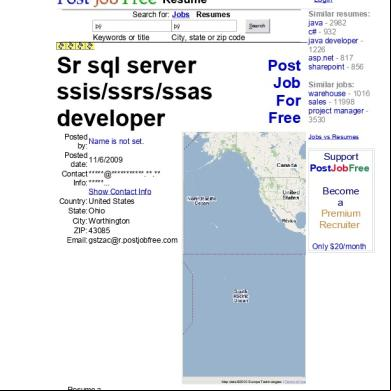This screenshot has width=391, height=391.
Task: Open the Jobs vs Resumes link
Action: coord(333,137)
